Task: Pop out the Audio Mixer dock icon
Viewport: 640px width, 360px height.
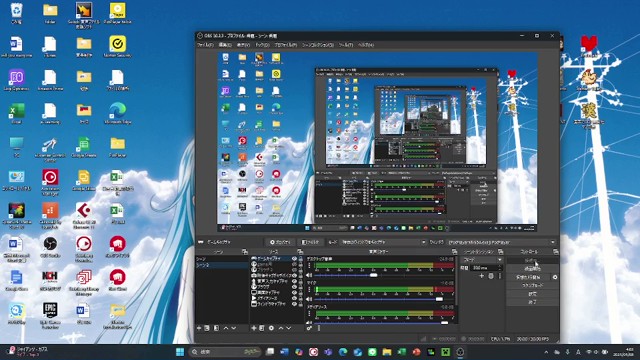Action: [454, 252]
